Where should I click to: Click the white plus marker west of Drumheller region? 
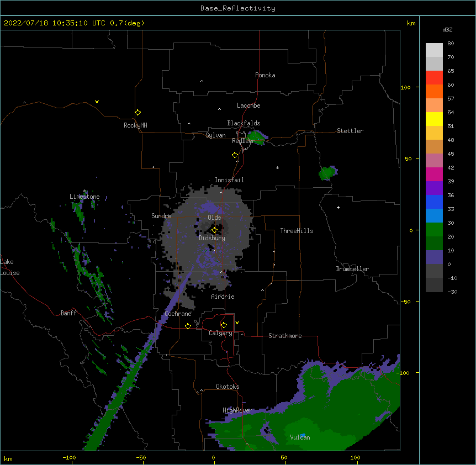point(338,207)
